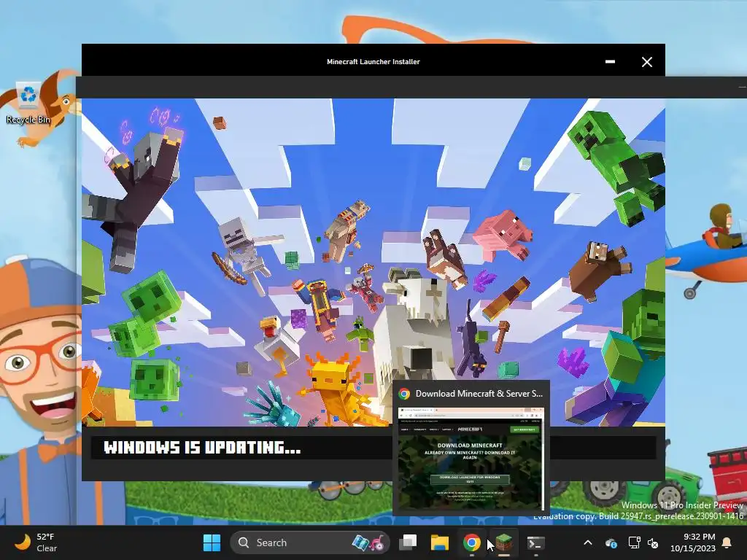
Task: Launch File Explorer from taskbar
Action: point(439,542)
